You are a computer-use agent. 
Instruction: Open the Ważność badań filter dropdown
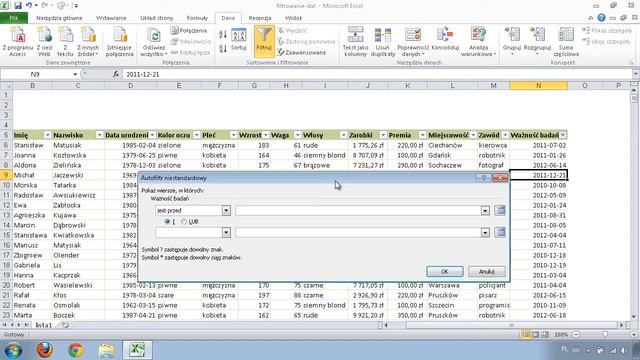[x=563, y=135]
